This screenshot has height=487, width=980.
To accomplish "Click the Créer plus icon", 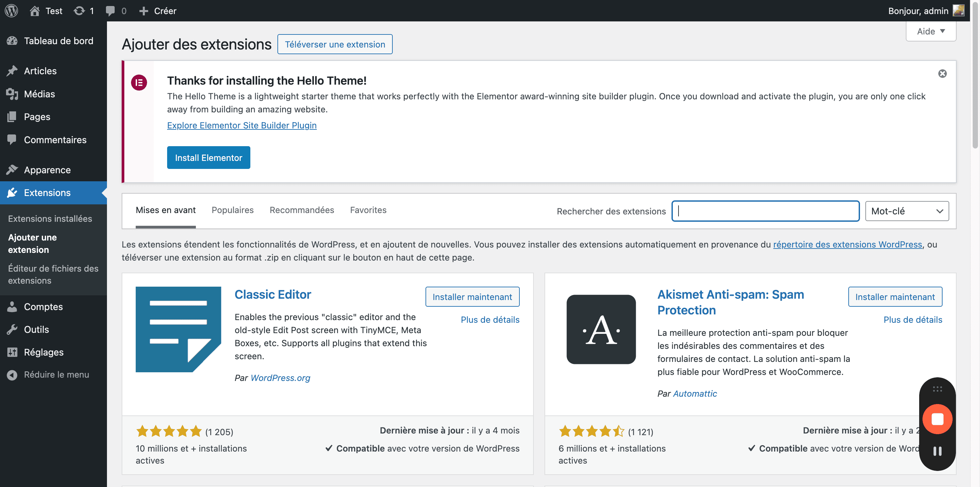I will click(x=143, y=11).
